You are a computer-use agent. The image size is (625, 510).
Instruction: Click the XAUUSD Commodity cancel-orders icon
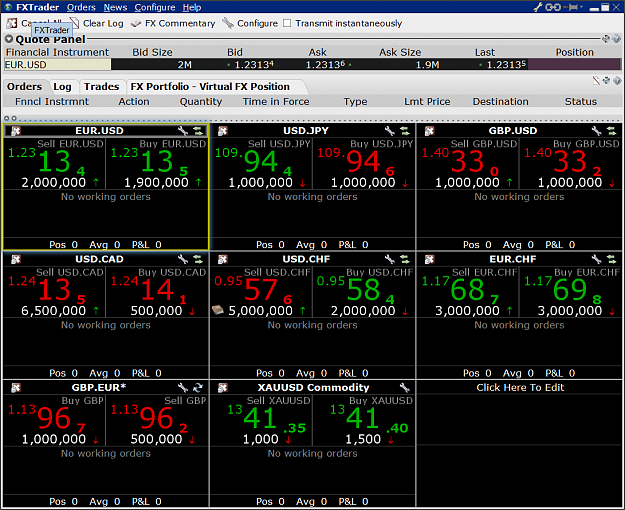click(x=222, y=388)
